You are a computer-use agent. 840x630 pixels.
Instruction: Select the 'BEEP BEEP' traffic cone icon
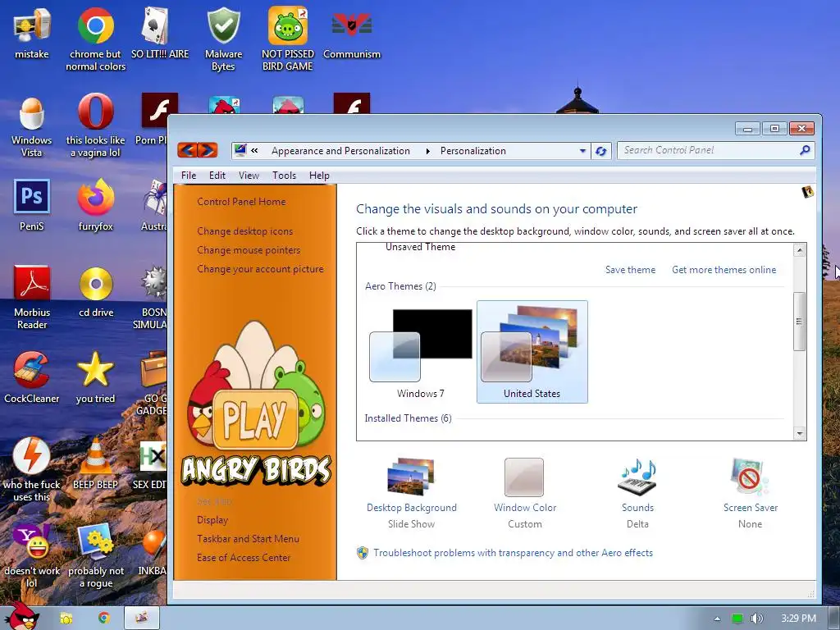tap(95, 464)
